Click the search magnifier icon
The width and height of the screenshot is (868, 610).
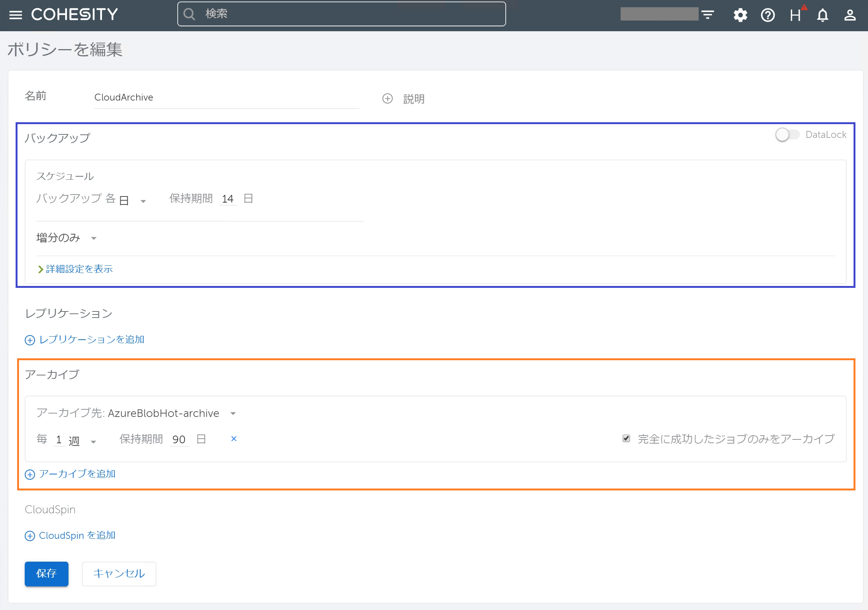[189, 14]
